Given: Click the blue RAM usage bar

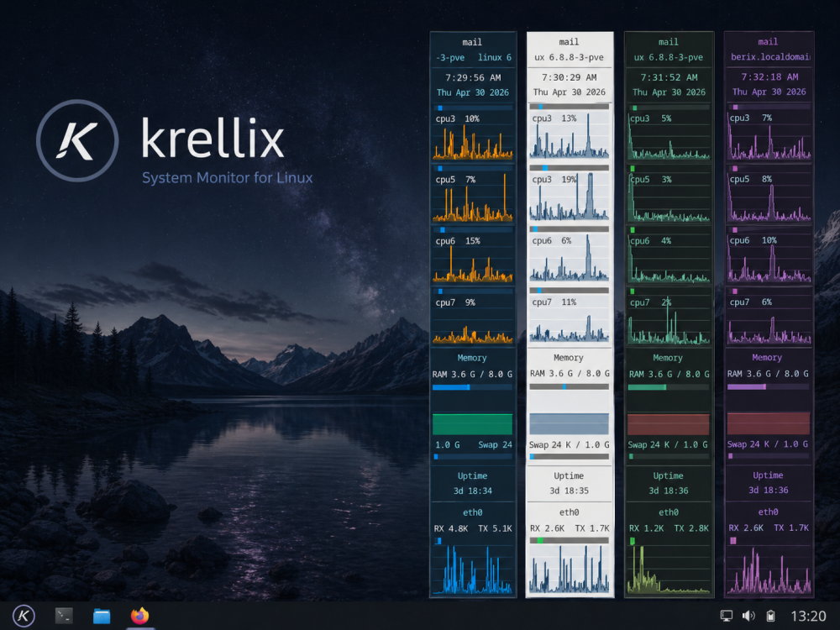Looking at the screenshot, I should click(x=473, y=387).
